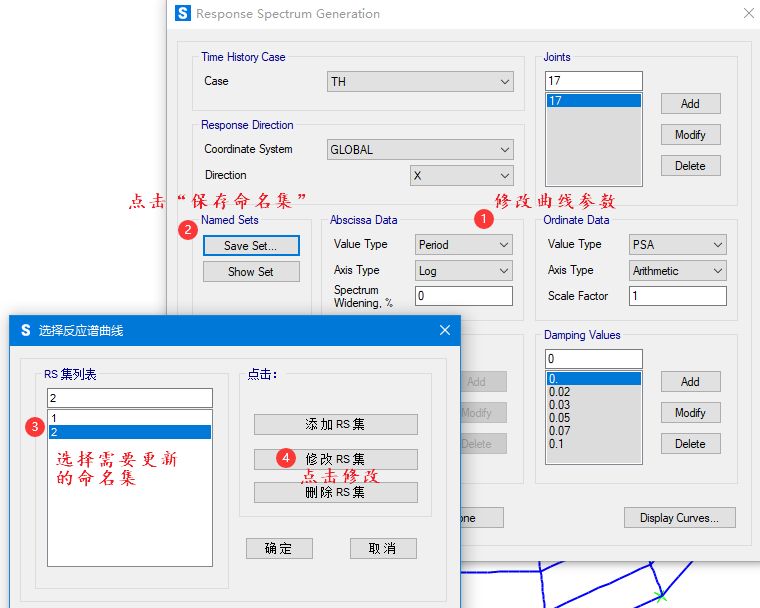Click the 修改 RS 集 button
This screenshot has height=608, width=760.
pos(335,459)
